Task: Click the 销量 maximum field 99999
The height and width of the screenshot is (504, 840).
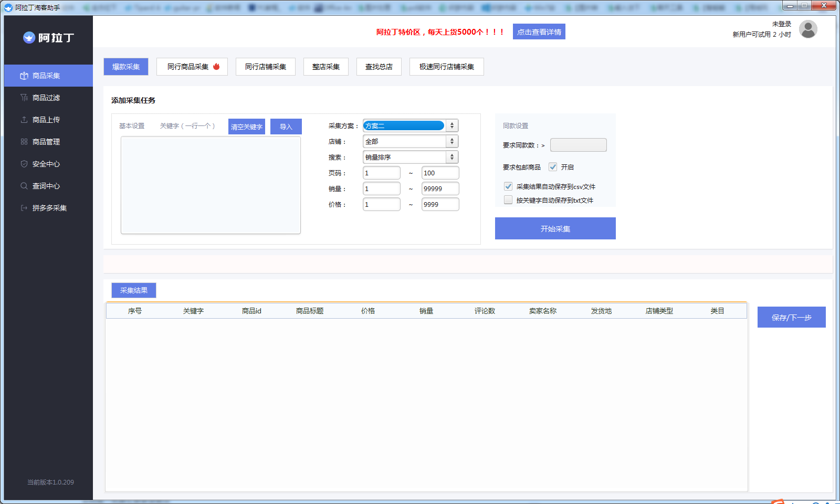Action: tap(440, 188)
